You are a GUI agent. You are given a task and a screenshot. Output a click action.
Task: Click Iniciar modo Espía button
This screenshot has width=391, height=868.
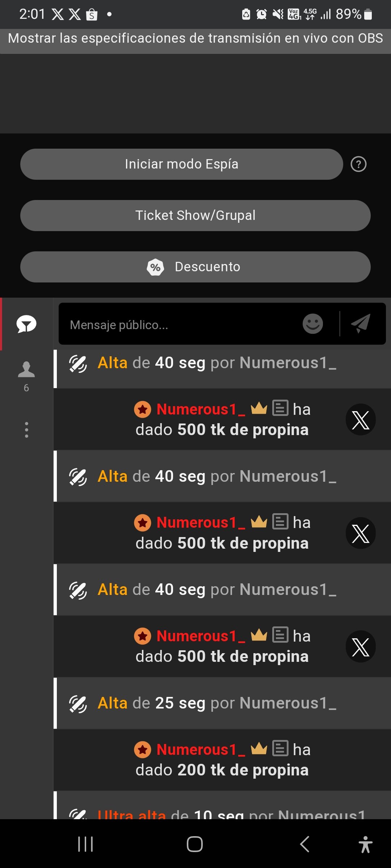181,164
